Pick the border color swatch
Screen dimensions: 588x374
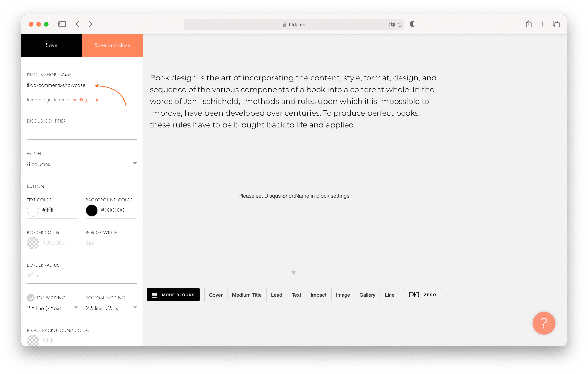click(33, 243)
